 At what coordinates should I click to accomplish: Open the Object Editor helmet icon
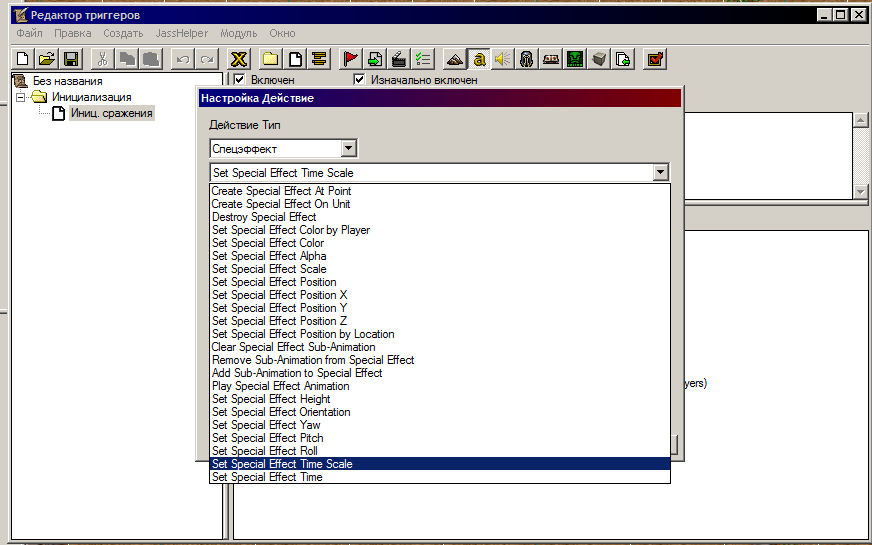527,58
